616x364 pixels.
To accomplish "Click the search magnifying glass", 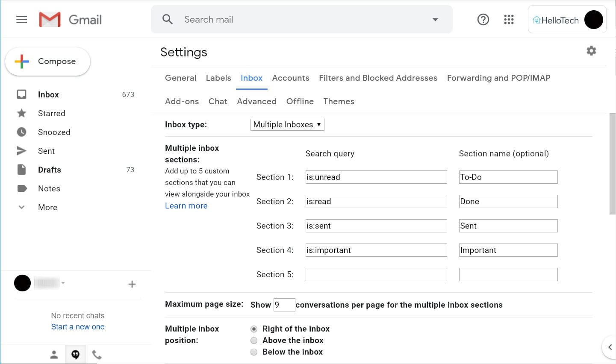I will coord(167,19).
